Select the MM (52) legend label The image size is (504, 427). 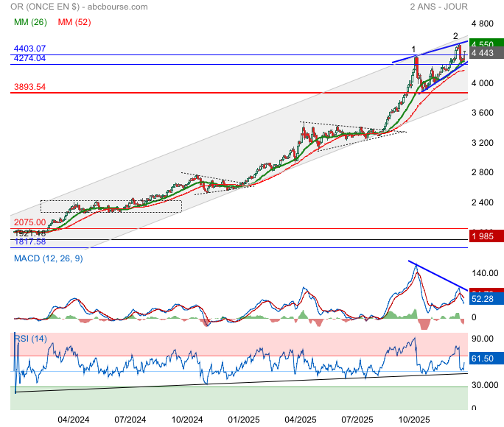point(74,22)
